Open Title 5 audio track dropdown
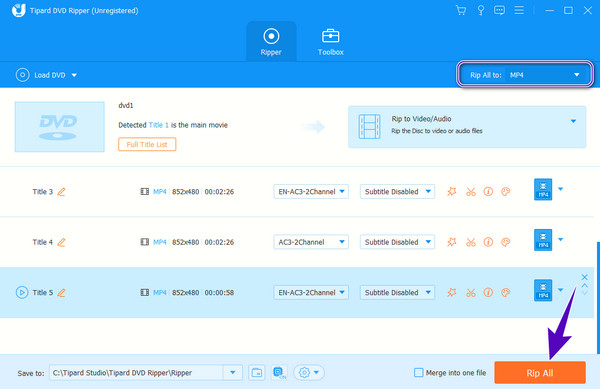The height and width of the screenshot is (389, 600). (x=311, y=293)
